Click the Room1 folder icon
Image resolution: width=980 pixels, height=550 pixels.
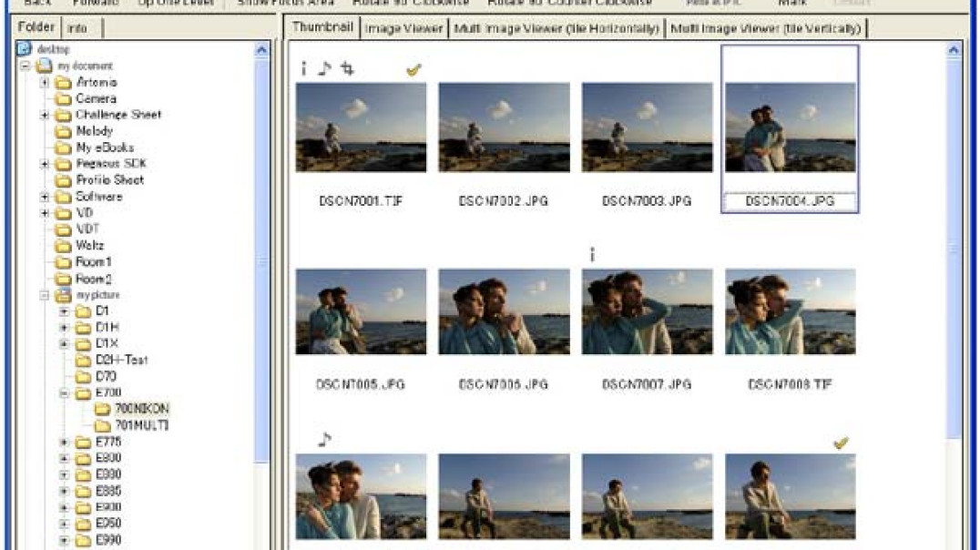click(x=63, y=262)
